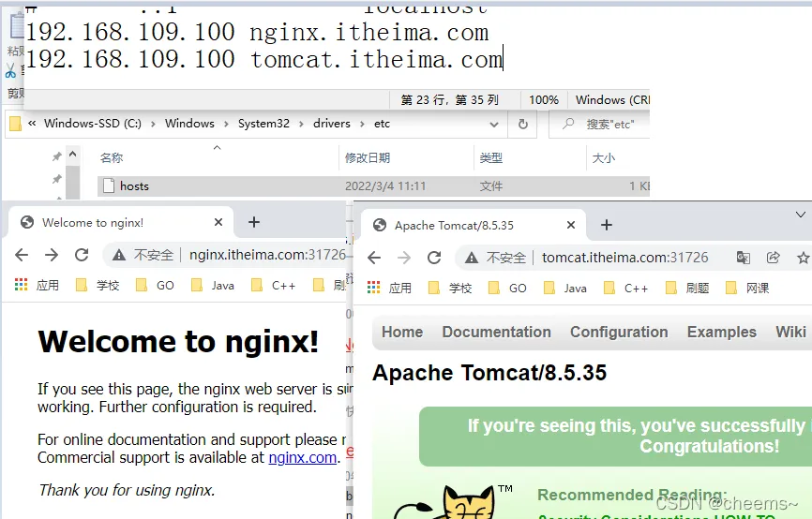This screenshot has width=812, height=519.
Task: Sort Explorer files by 类型 column
Action: 491,157
